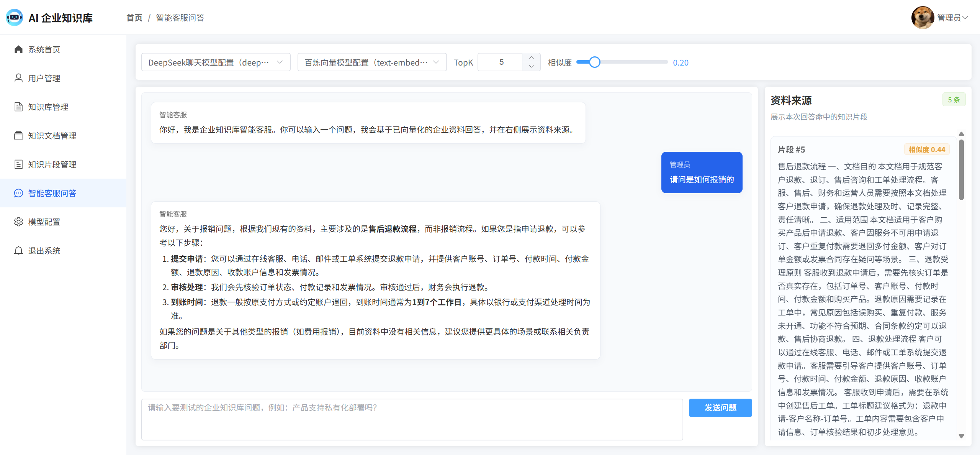The image size is (980, 455).
Task: Open 用户管理 menu item
Action: [x=63, y=78]
